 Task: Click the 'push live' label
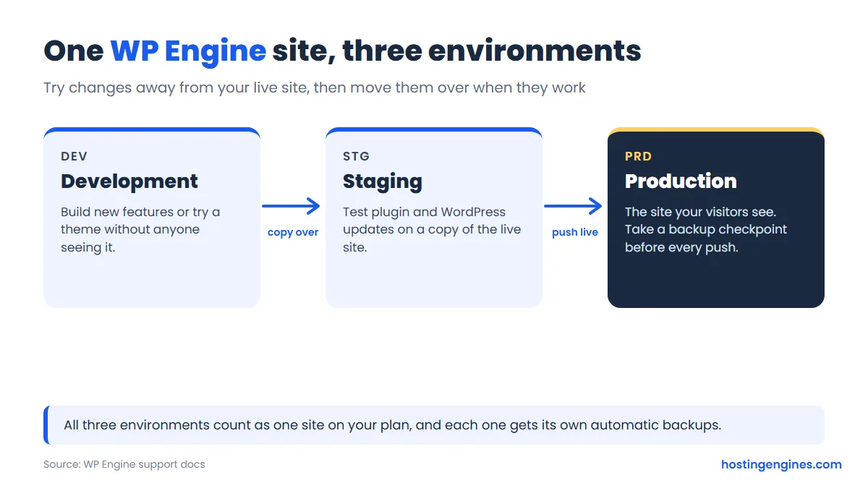tap(575, 233)
